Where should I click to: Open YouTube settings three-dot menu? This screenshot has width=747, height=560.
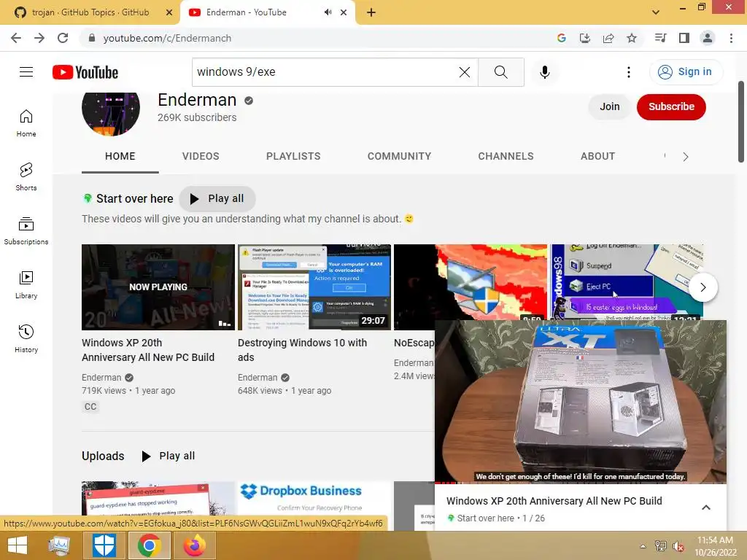pyautogui.click(x=628, y=72)
